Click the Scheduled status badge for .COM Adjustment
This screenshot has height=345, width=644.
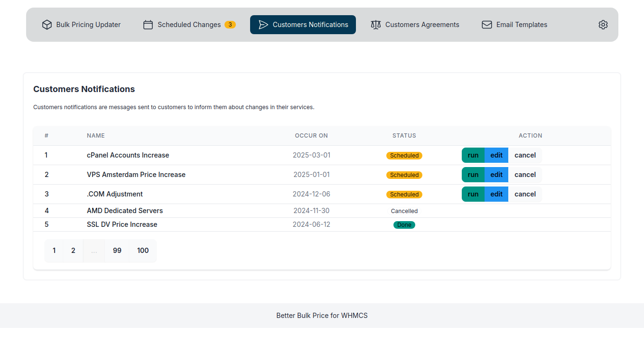tap(404, 194)
